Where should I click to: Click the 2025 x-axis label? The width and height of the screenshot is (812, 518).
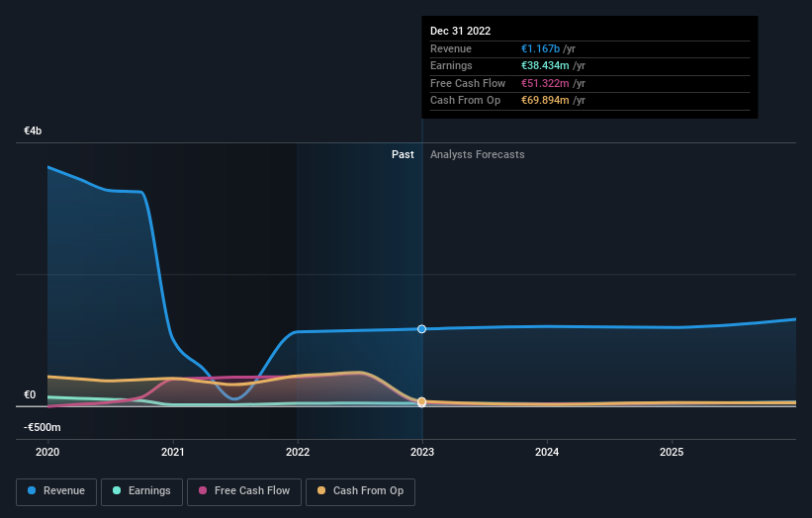(672, 453)
